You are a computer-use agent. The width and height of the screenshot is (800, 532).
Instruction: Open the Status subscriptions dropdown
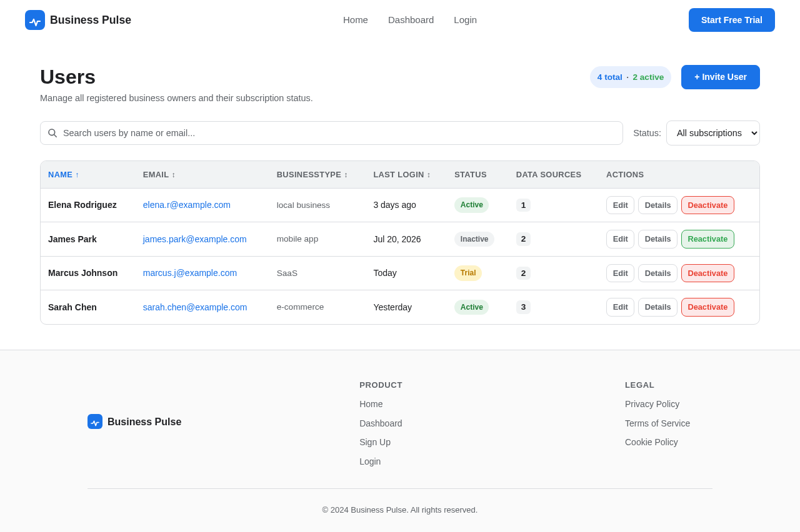[713, 133]
